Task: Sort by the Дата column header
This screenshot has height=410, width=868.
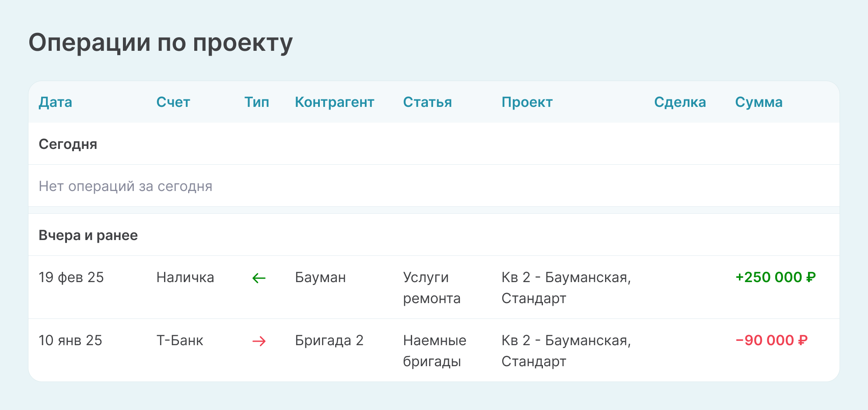Action: 56,102
